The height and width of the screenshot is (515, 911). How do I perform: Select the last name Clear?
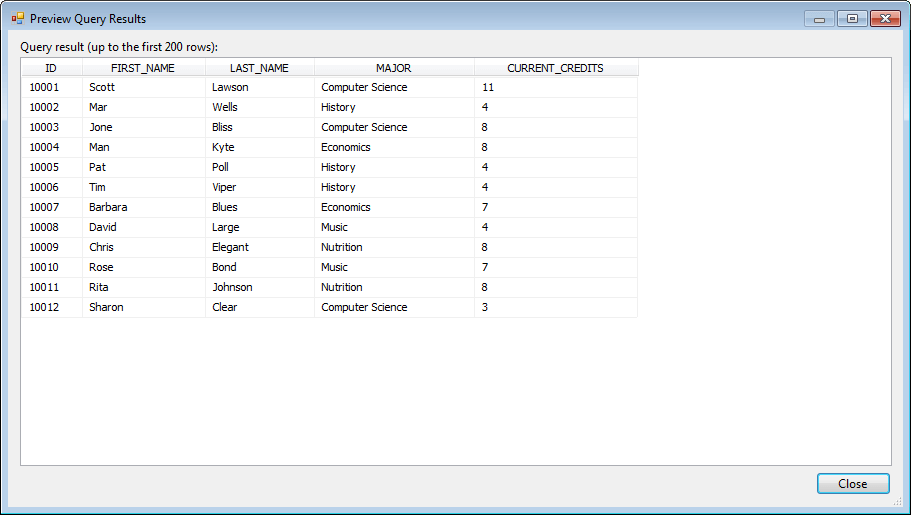[x=260, y=307]
